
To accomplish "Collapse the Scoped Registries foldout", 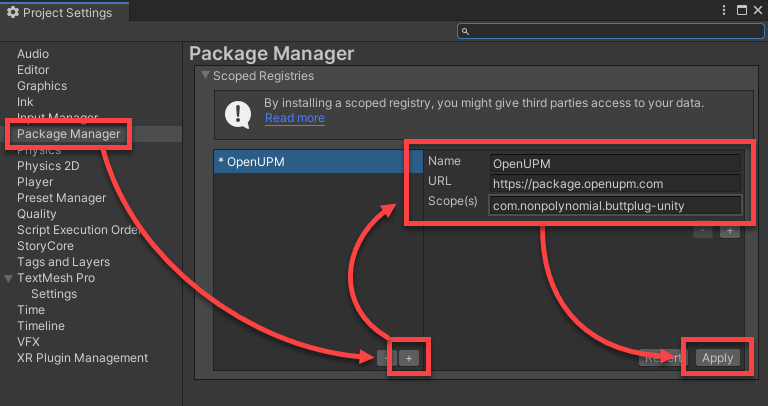I will coord(206,75).
